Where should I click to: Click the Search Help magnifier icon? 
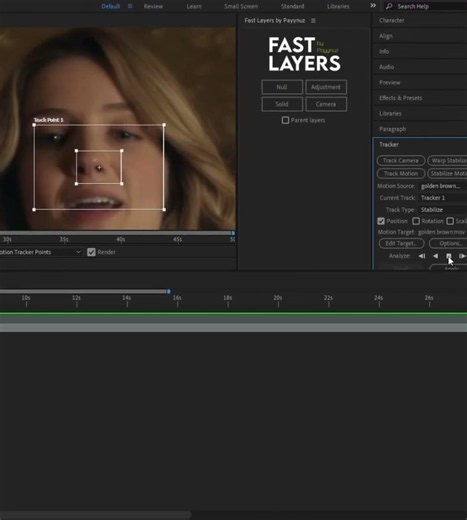click(389, 6)
